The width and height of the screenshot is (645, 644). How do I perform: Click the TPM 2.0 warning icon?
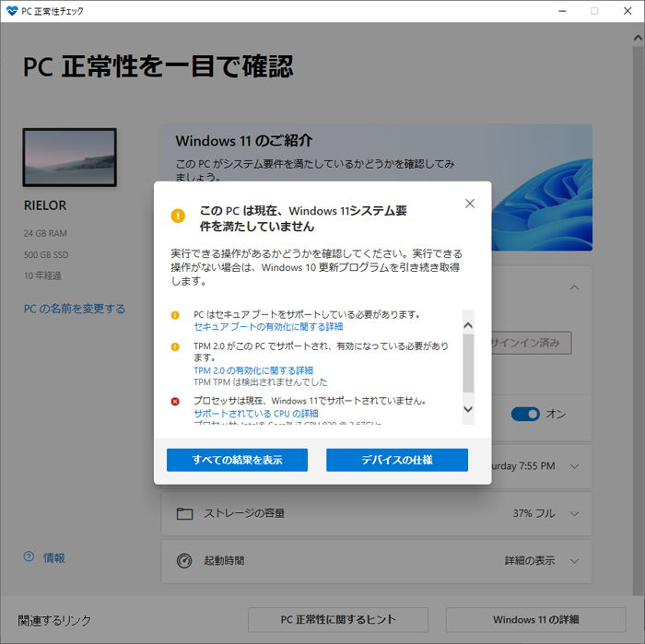(x=175, y=346)
